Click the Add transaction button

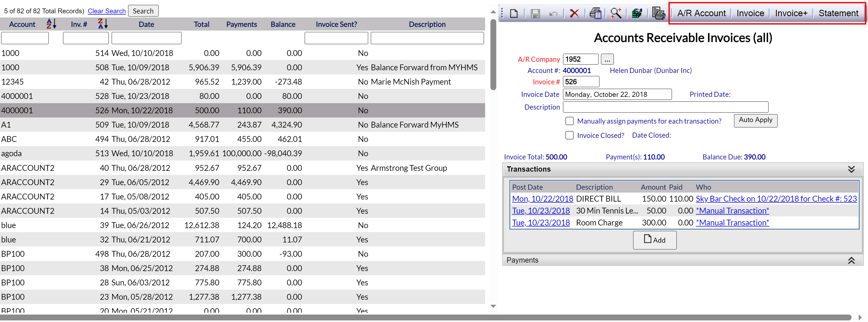(x=654, y=240)
